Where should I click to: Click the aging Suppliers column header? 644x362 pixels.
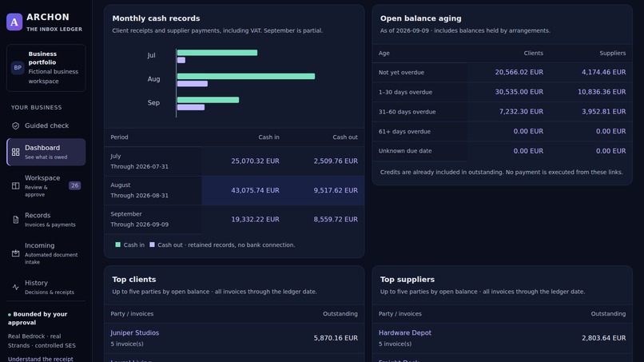pos(613,53)
